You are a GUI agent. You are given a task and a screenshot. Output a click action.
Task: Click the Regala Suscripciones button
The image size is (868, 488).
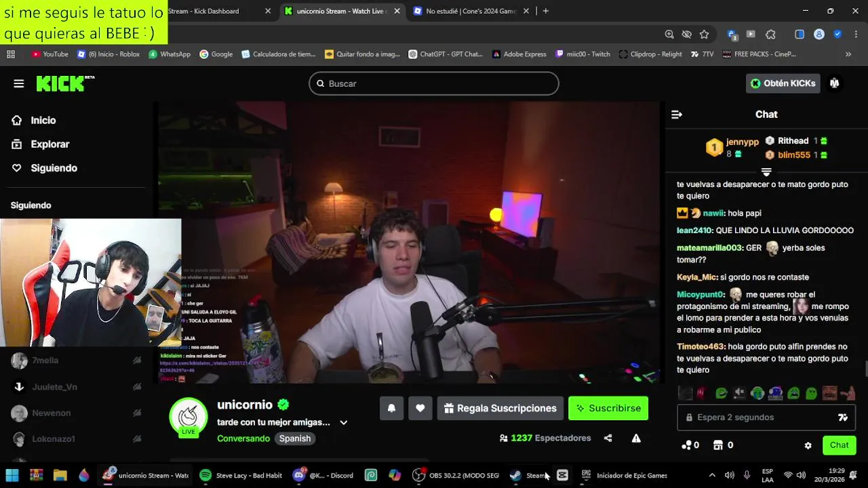[500, 408]
